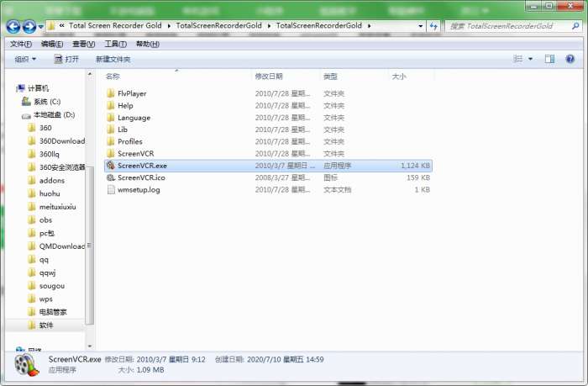Select the 软件 folder in sidebar
588x386 pixels.
pyautogui.click(x=46, y=325)
